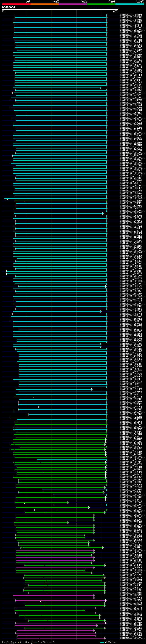Viewport: 146px width, 644px height.
Task: Select the UniRef100_Q4VG17 label
Action: coord(131,394)
